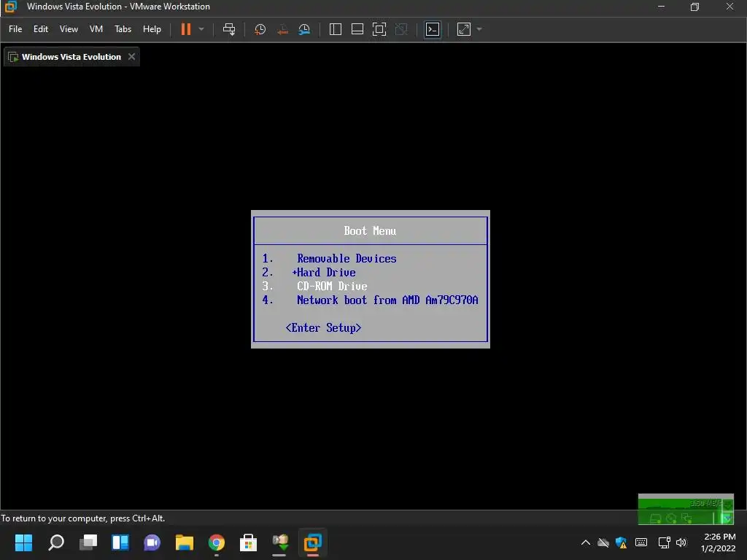This screenshot has width=747, height=560.
Task: Open taskbar Search
Action: (x=55, y=542)
